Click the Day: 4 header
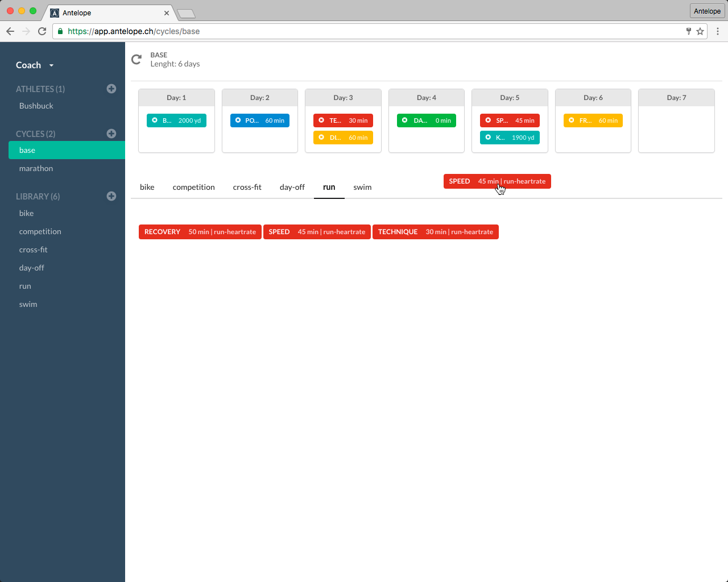This screenshot has width=728, height=582. 427,98
